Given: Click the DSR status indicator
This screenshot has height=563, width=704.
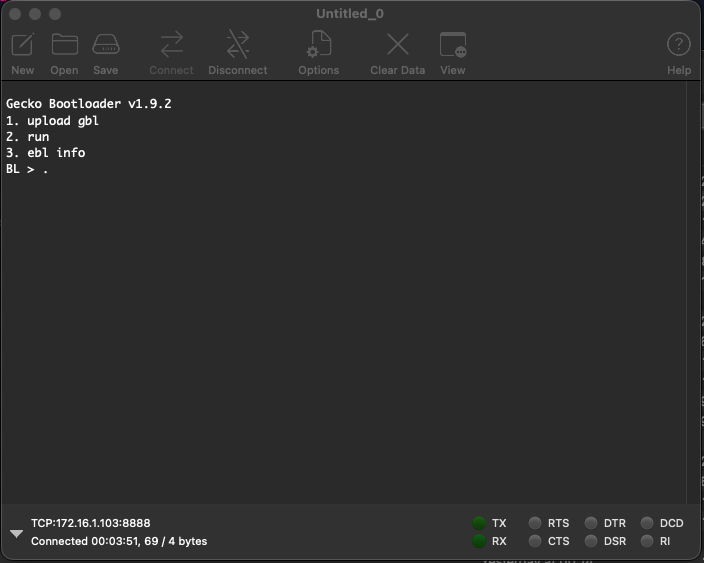Looking at the screenshot, I should [591, 541].
